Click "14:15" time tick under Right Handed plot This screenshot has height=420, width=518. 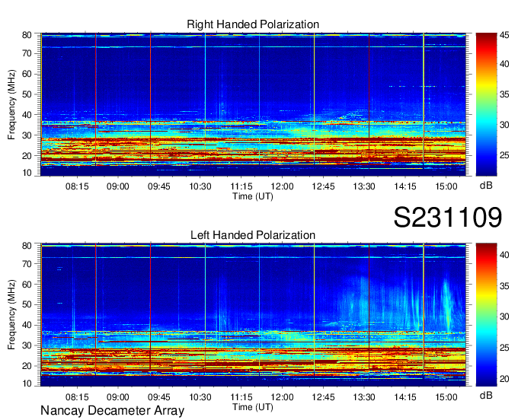[x=405, y=186]
